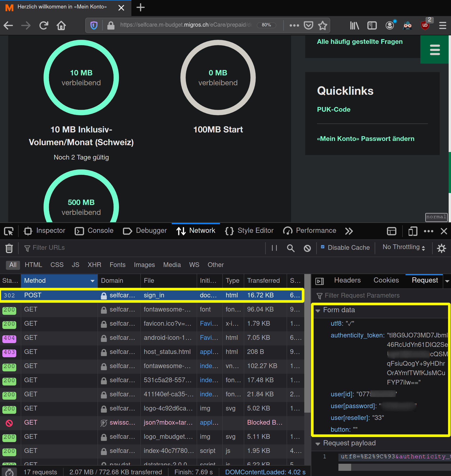Collapse the request details pane
The height and width of the screenshot is (476, 451).
tap(320, 281)
